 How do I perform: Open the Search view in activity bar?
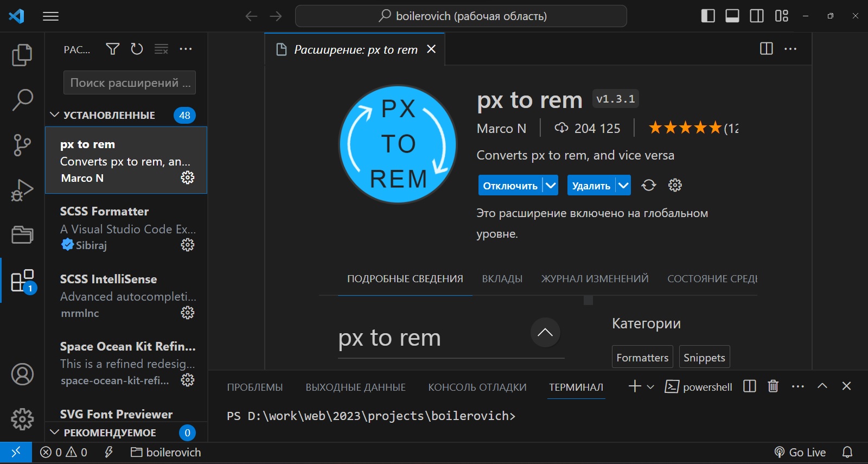tap(22, 100)
